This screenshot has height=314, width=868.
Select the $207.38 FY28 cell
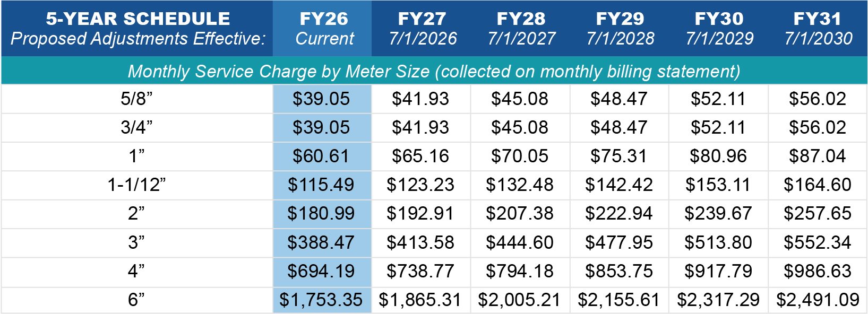coord(519,213)
